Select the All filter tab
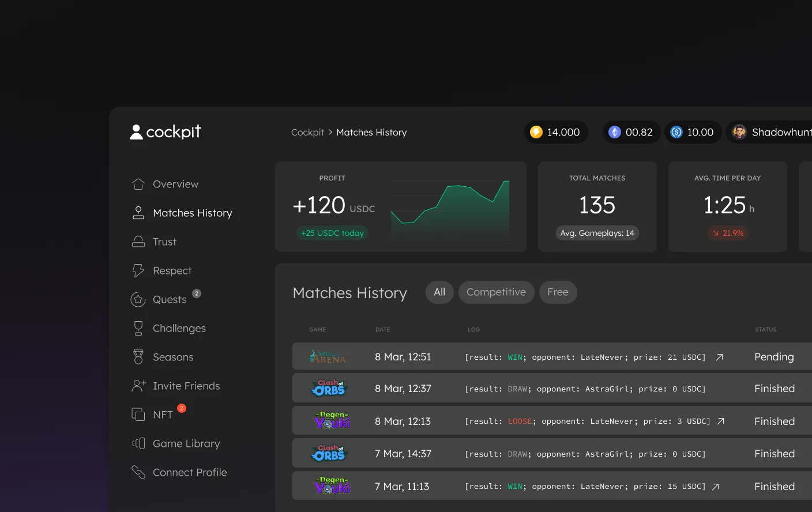The image size is (812, 512). [x=439, y=292]
